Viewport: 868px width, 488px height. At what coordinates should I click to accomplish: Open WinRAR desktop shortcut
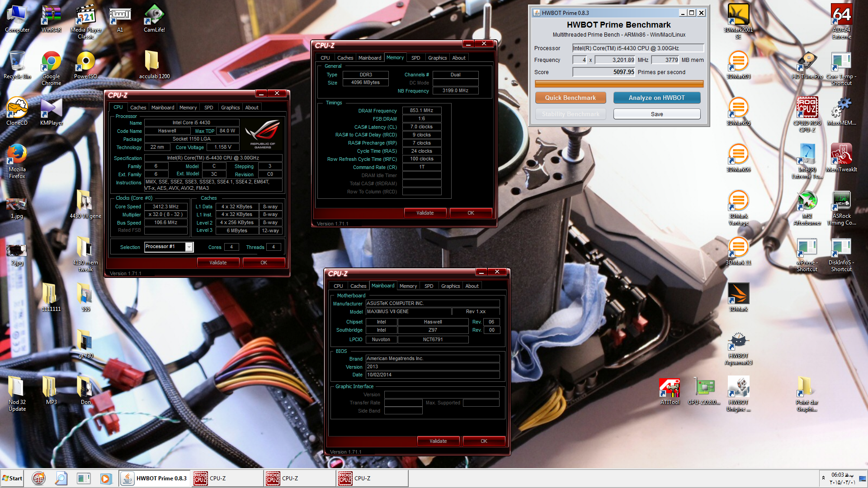(x=51, y=18)
